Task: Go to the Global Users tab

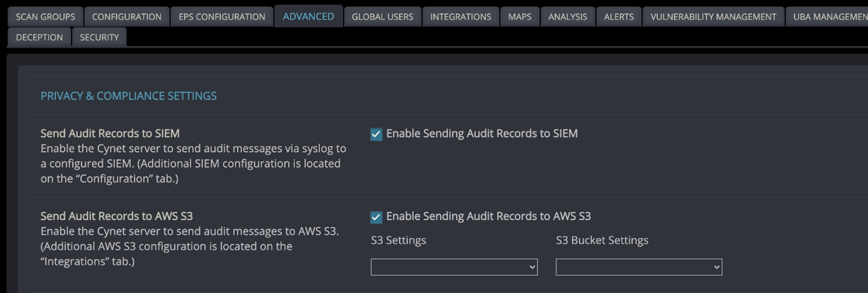Action: click(x=382, y=16)
